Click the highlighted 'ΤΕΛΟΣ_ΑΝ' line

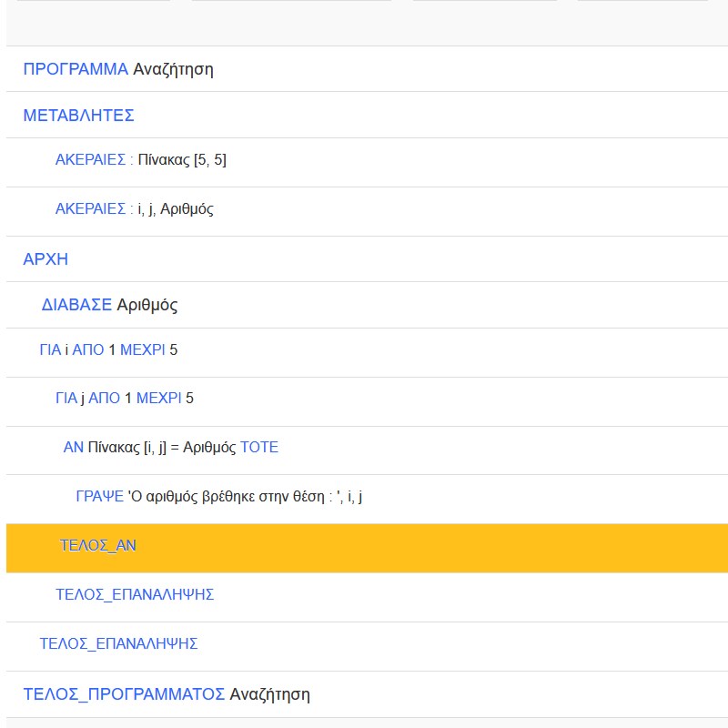(367, 549)
